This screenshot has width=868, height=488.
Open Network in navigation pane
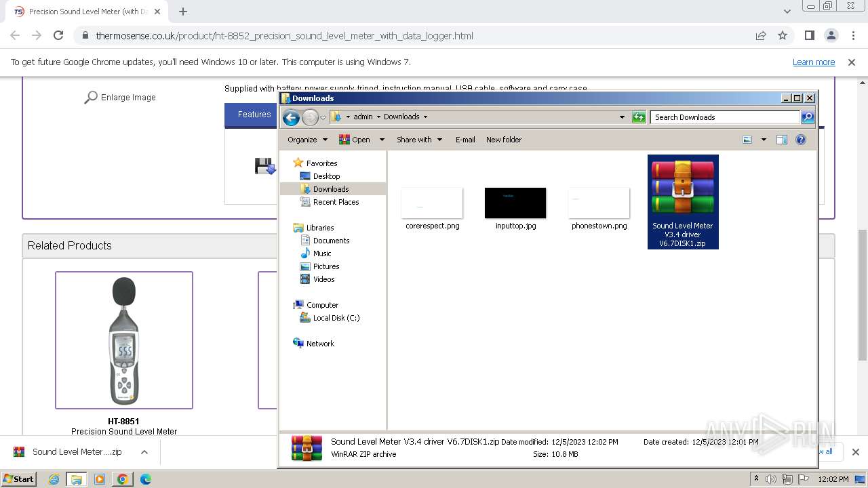click(313, 344)
